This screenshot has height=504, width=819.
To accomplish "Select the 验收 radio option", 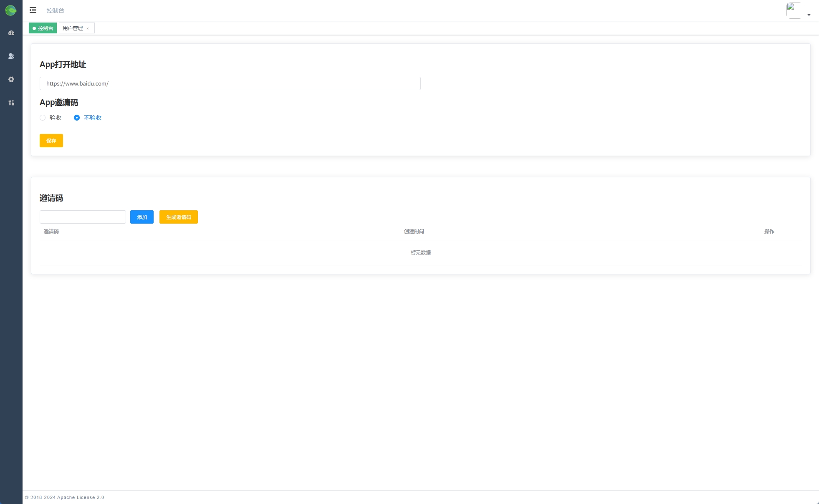I will tap(43, 118).
